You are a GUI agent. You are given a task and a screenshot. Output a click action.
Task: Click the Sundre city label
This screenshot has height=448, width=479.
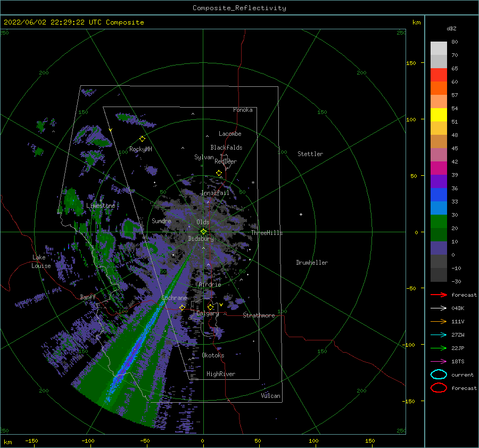click(x=161, y=221)
